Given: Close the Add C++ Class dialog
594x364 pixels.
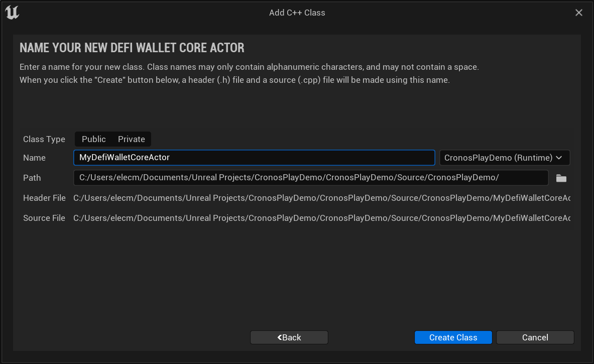Looking at the screenshot, I should pos(579,13).
